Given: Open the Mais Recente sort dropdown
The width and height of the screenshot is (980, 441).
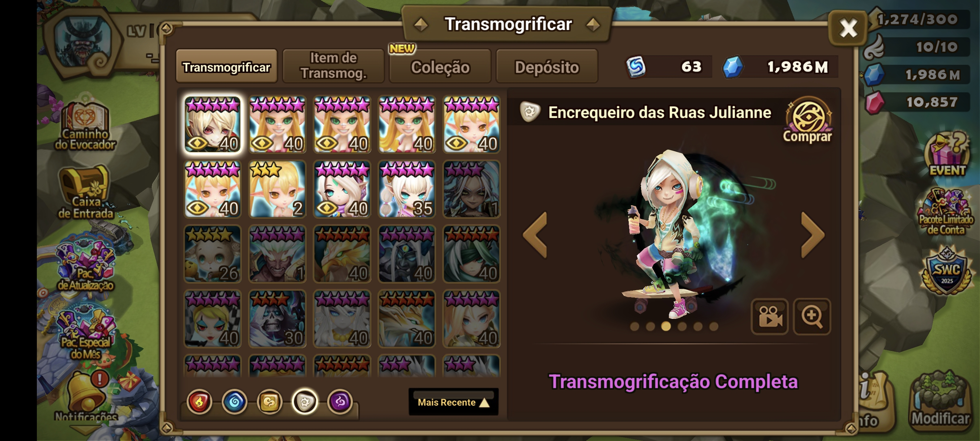Looking at the screenshot, I should click(x=453, y=402).
